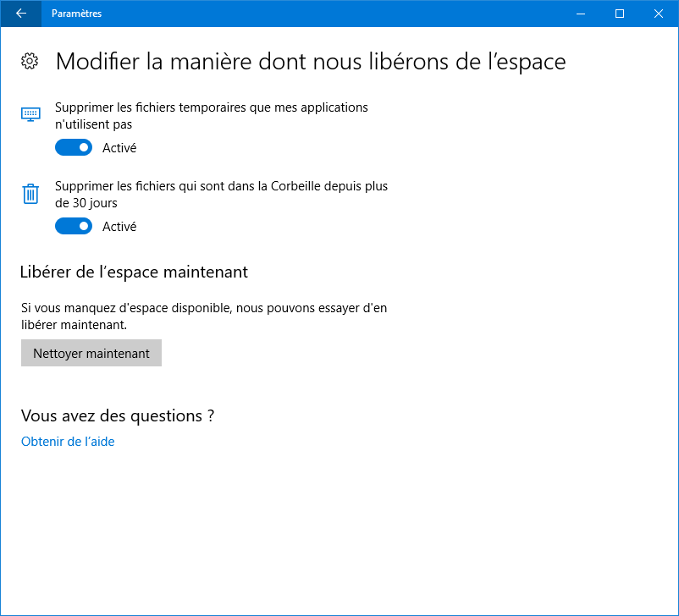
Task: Disable the temporary files deletion toggle
Action: [x=74, y=147]
